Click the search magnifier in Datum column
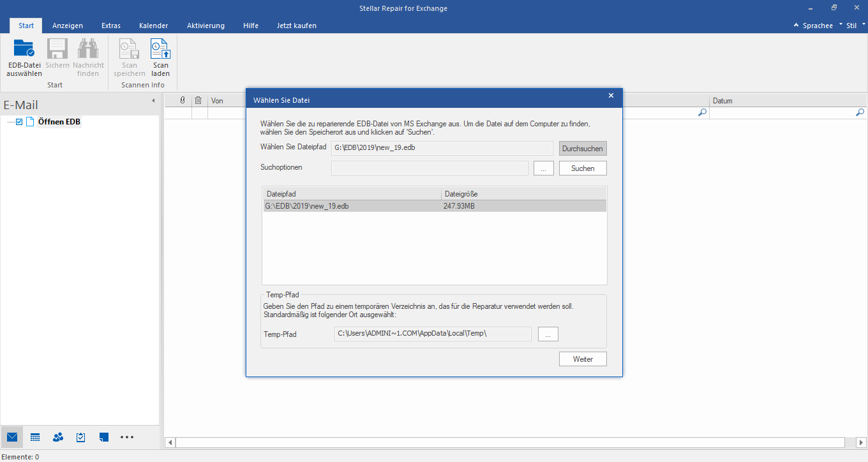 [859, 112]
